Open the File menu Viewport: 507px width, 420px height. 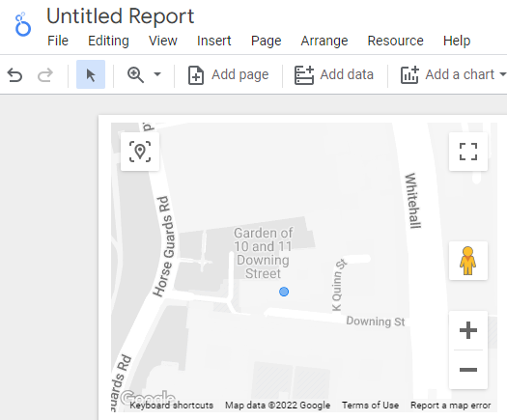click(58, 42)
